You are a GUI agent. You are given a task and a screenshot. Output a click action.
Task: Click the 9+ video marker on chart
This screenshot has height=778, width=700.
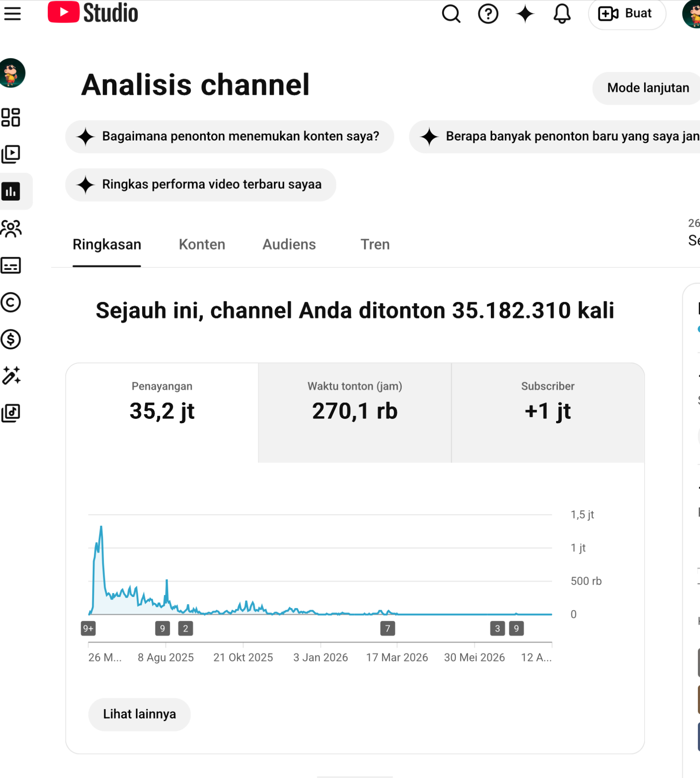point(88,629)
